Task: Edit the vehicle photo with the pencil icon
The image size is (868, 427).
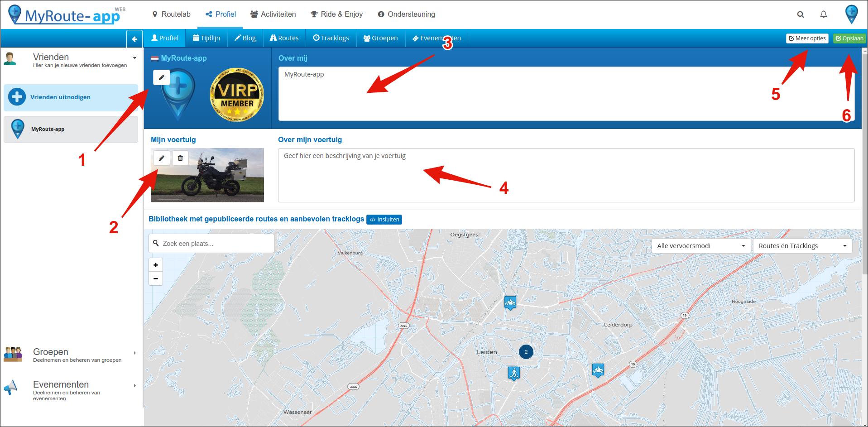Action: pos(161,158)
